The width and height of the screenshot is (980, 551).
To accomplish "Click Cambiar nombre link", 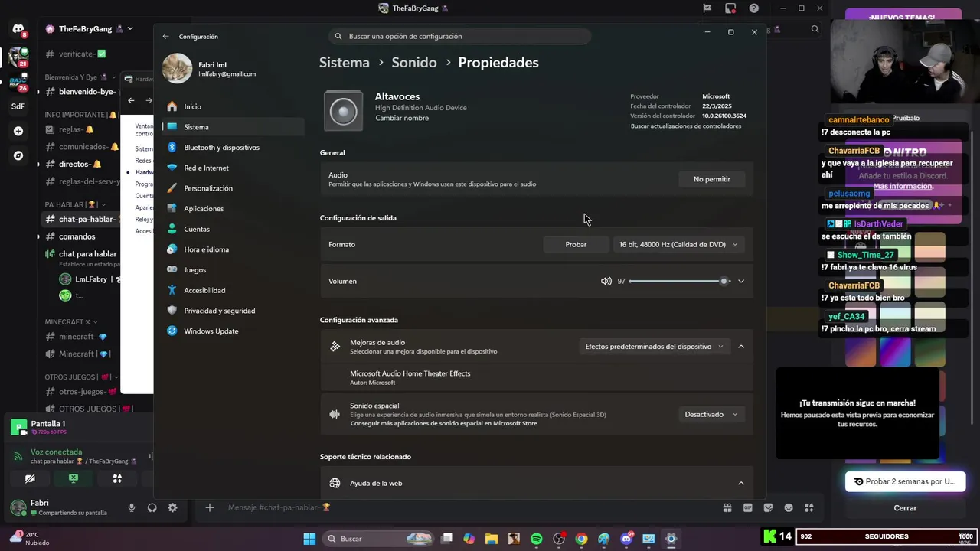I will tap(402, 118).
